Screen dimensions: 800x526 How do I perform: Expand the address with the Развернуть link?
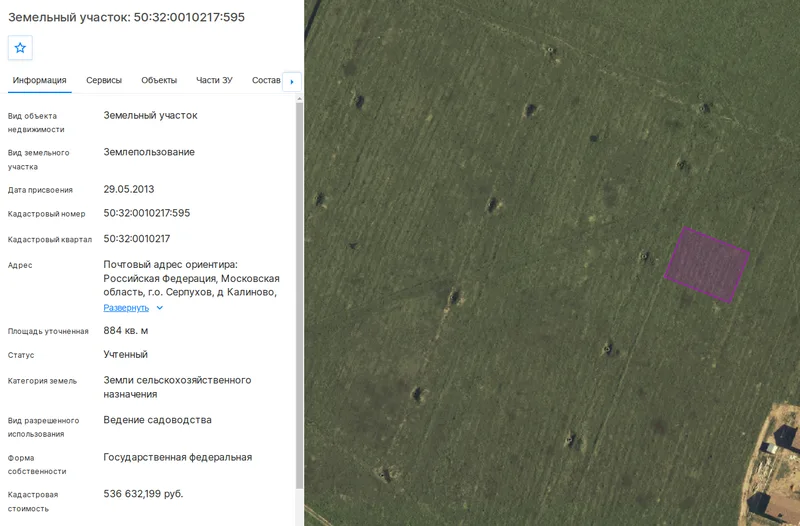pyautogui.click(x=126, y=308)
